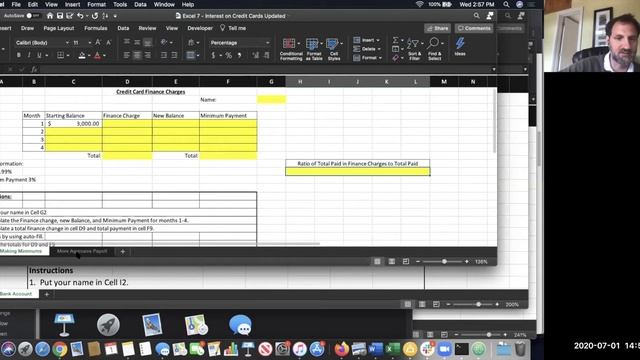Open the Developer ribbon tab

(x=200, y=28)
